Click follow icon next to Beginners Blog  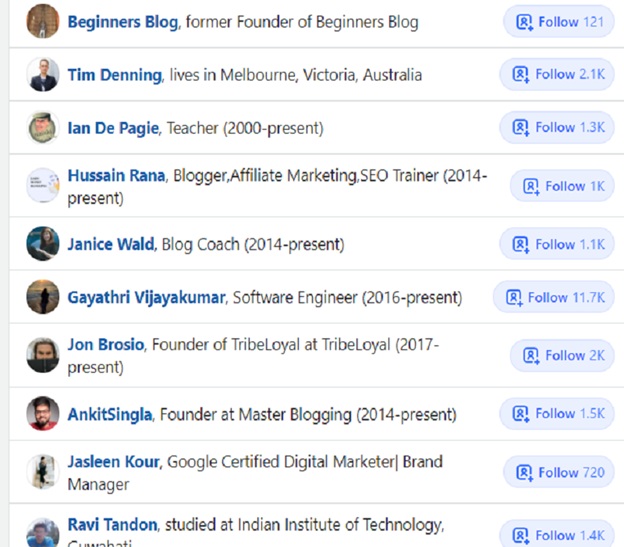tap(524, 22)
